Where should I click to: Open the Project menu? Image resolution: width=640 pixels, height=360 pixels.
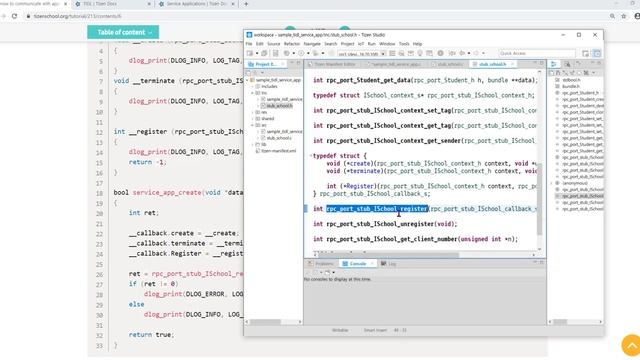pyautogui.click(x=347, y=44)
